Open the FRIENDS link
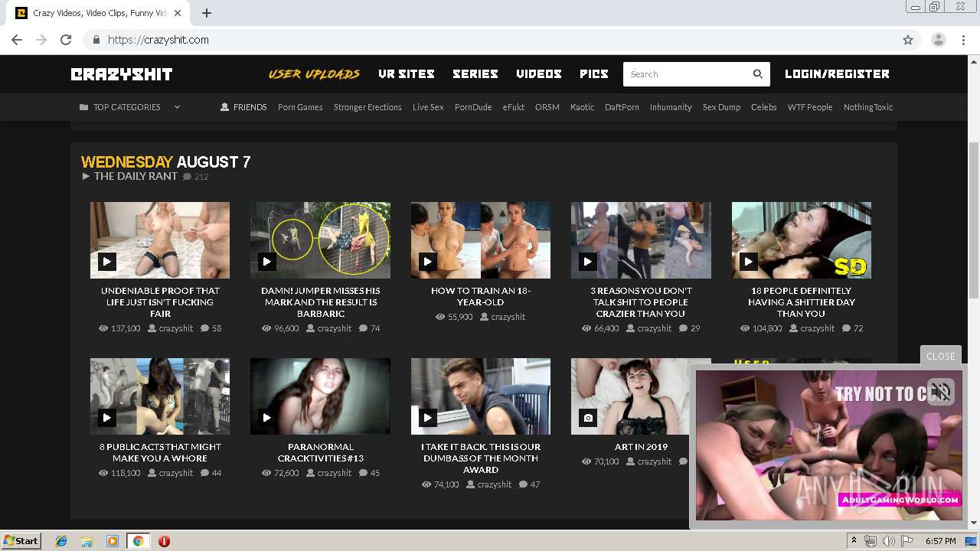This screenshot has height=551, width=980. pos(250,107)
